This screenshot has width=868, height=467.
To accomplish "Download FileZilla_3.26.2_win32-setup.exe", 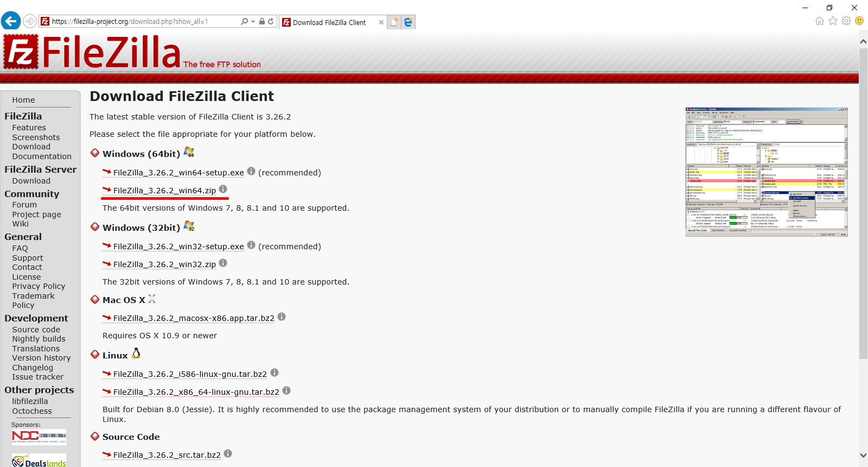I will [x=178, y=247].
